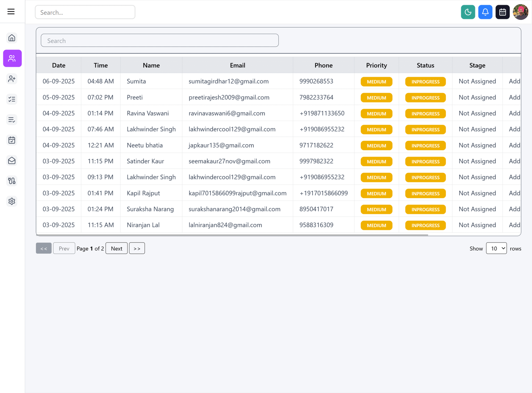The height and width of the screenshot is (393, 532).
Task: Click the INPROGRESS status badge for Sumita
Action: pos(425,81)
